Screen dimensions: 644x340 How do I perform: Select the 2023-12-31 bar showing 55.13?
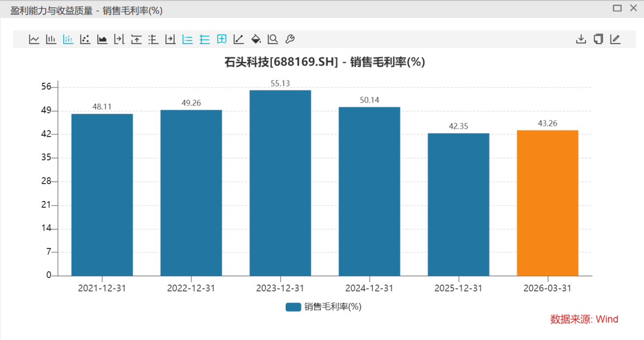[280, 183]
